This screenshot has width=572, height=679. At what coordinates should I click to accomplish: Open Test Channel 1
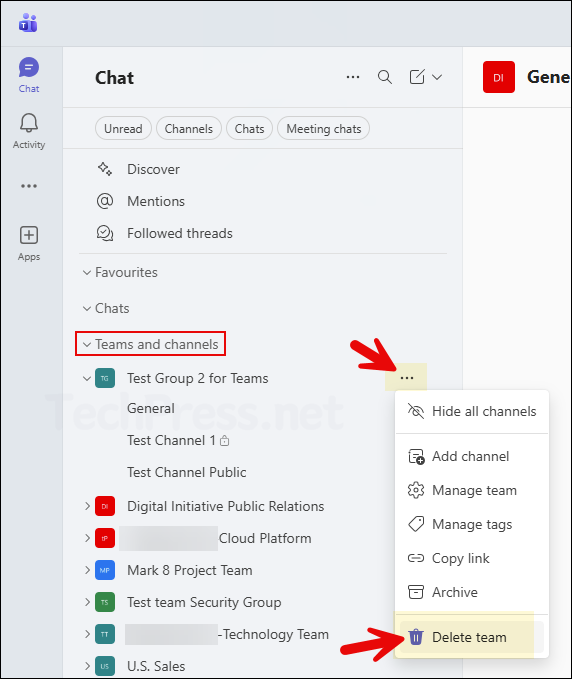pos(171,440)
